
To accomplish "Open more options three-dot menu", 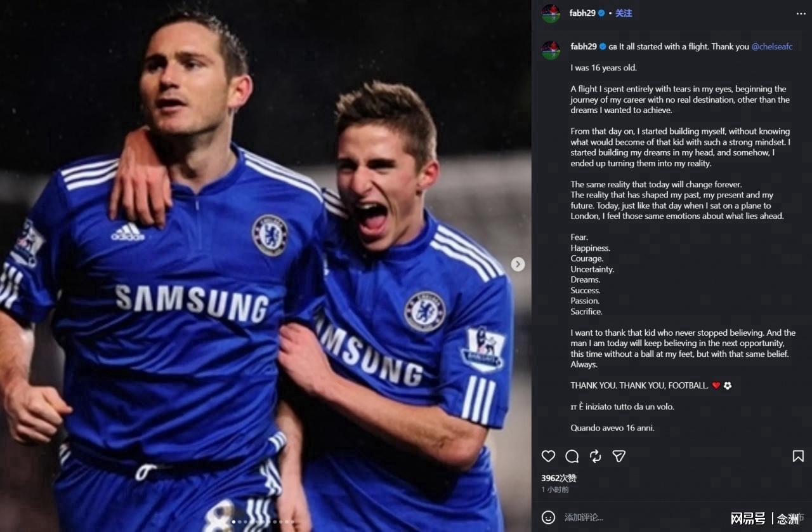I will tap(801, 13).
